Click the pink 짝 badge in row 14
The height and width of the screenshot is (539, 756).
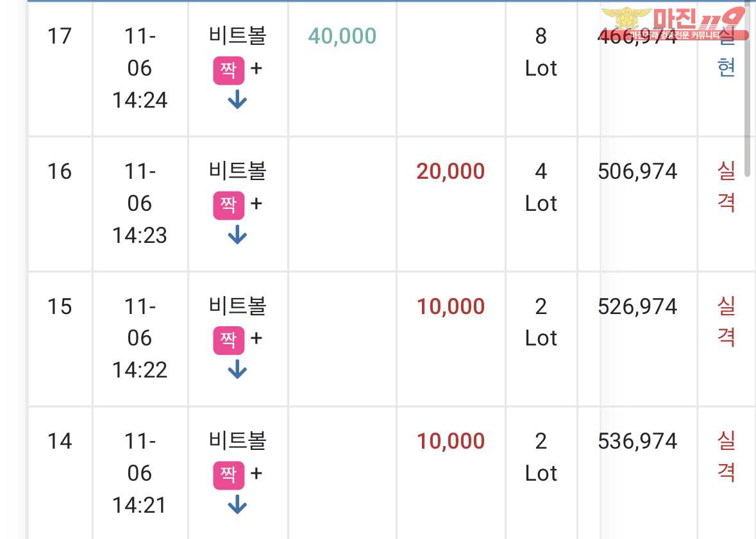[x=228, y=476]
